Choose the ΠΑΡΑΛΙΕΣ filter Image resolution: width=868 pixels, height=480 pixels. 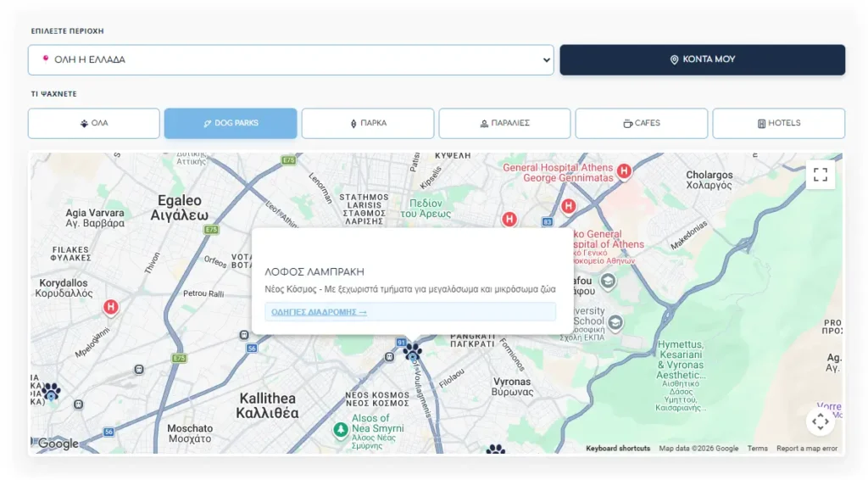pos(504,124)
